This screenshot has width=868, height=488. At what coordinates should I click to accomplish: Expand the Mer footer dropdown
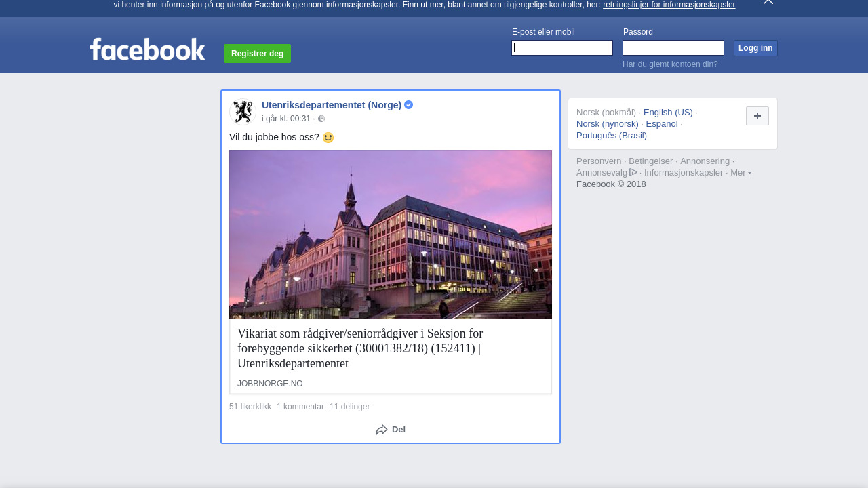click(x=741, y=173)
